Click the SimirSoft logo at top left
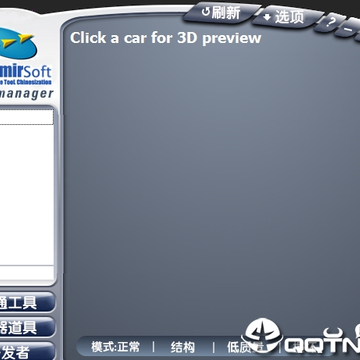The width and height of the screenshot is (360, 360). (25, 57)
